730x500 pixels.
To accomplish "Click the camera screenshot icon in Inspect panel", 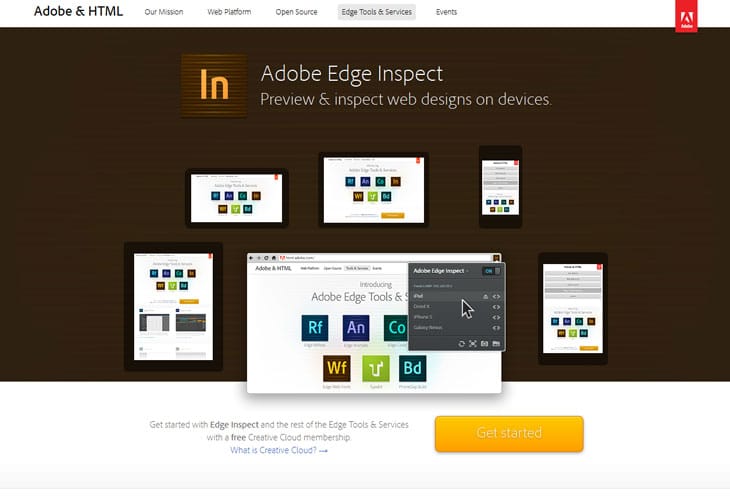I will coord(485,344).
